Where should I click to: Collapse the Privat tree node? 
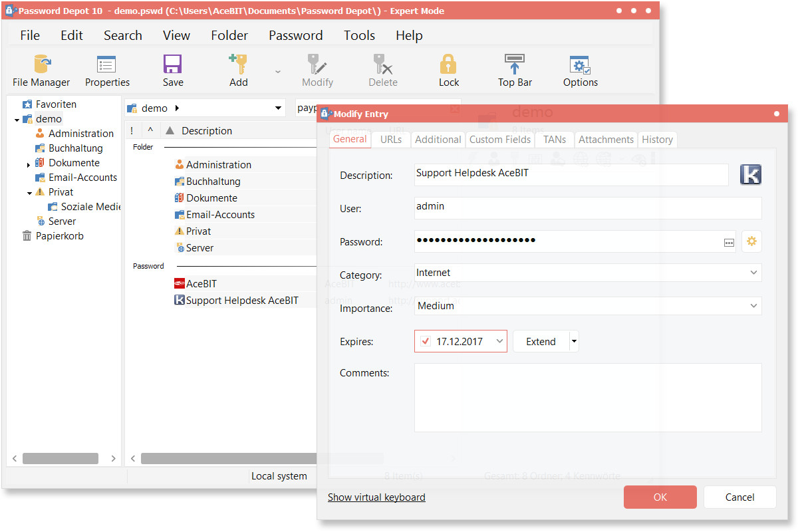coord(30,194)
